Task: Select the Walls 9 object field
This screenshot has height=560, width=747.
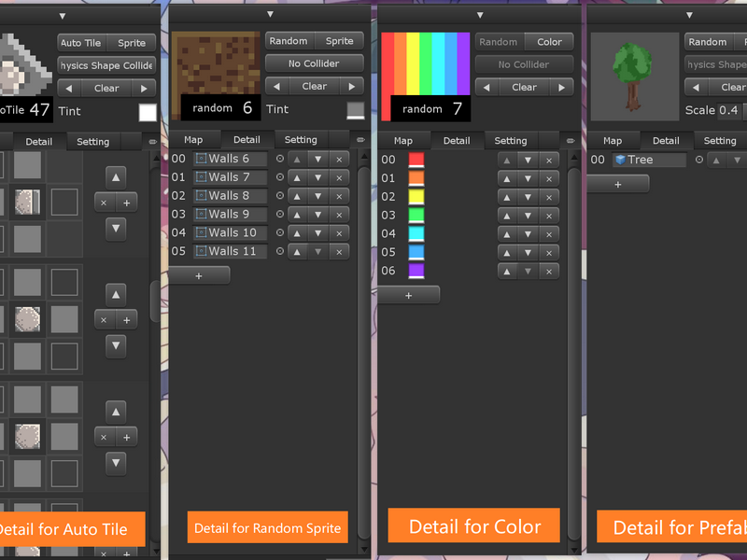Action: click(230, 215)
